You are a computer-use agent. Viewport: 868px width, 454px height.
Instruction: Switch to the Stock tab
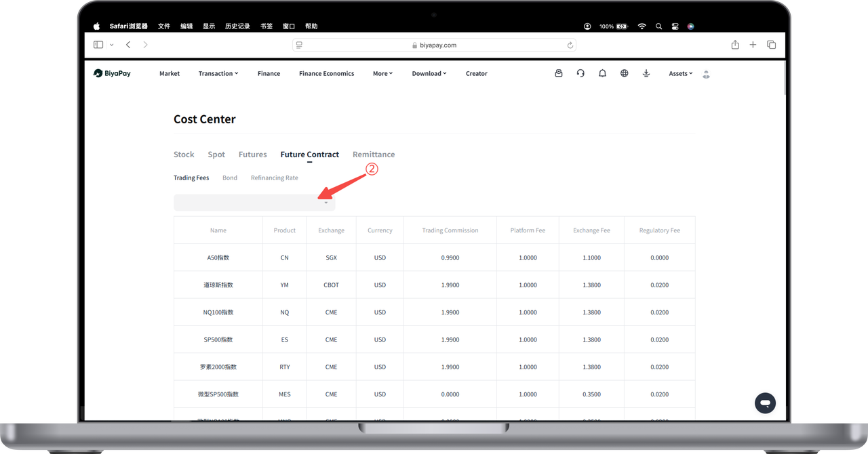[184, 154]
